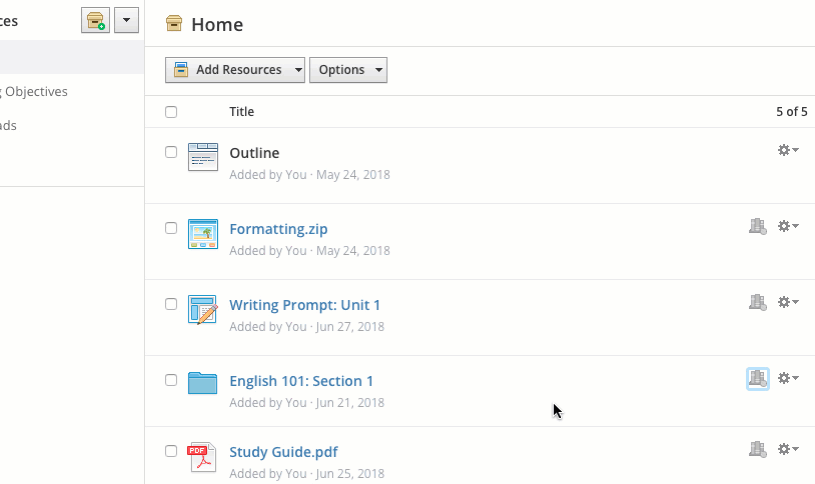Click the Writing Prompt assignment icon
Screen dimensions: 815x484
(203, 309)
